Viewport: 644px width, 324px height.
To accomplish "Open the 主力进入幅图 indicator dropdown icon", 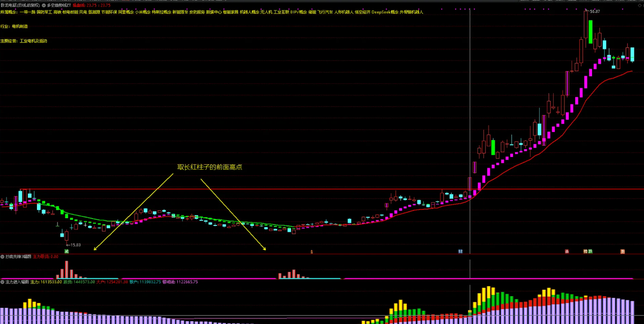I will click(x=2, y=282).
